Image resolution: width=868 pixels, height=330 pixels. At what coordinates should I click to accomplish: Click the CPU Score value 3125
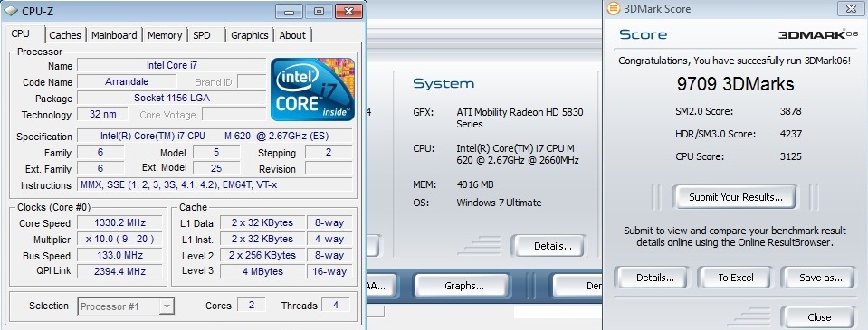[x=790, y=156]
